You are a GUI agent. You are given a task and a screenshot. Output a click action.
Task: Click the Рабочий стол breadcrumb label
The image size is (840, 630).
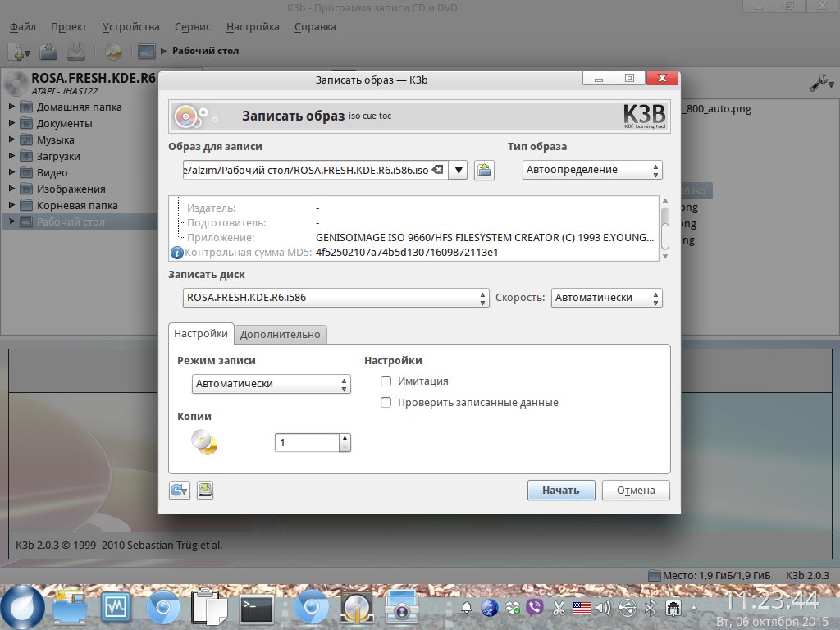pos(205,51)
